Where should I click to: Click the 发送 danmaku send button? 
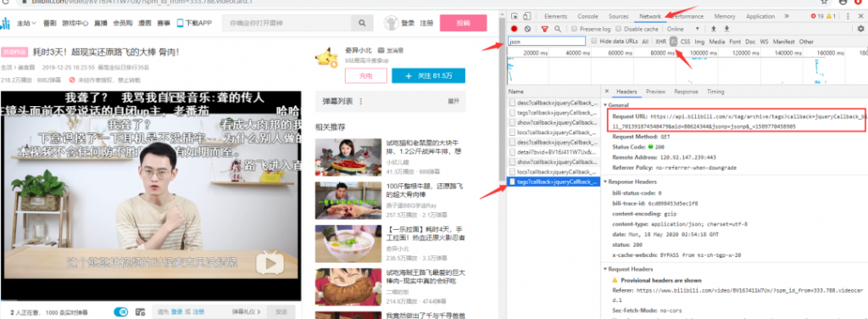click(x=281, y=312)
